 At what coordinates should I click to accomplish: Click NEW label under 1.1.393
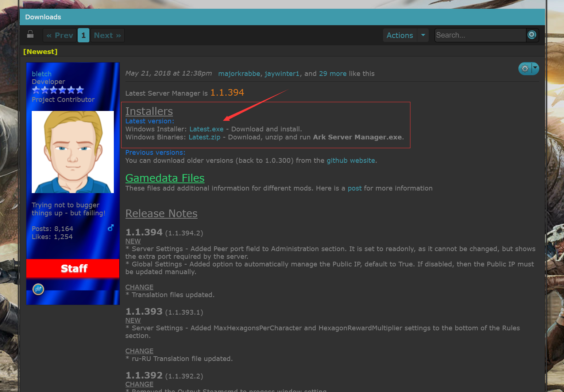pyautogui.click(x=133, y=320)
